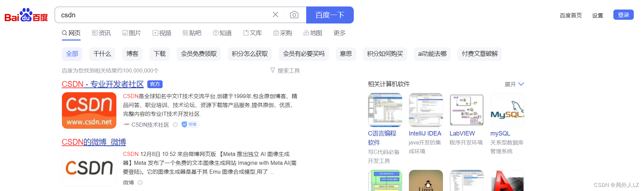Select the 博客 filter chip
The height and width of the screenshot is (191, 644).
tap(132, 54)
